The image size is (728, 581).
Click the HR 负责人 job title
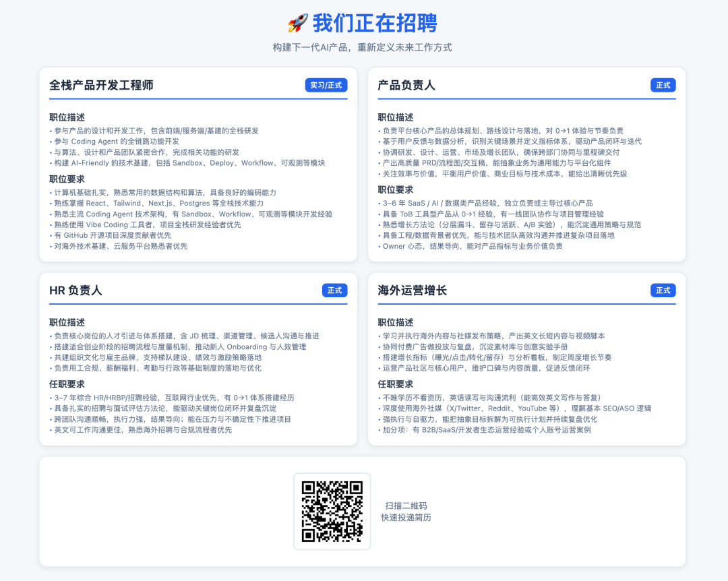point(75,290)
